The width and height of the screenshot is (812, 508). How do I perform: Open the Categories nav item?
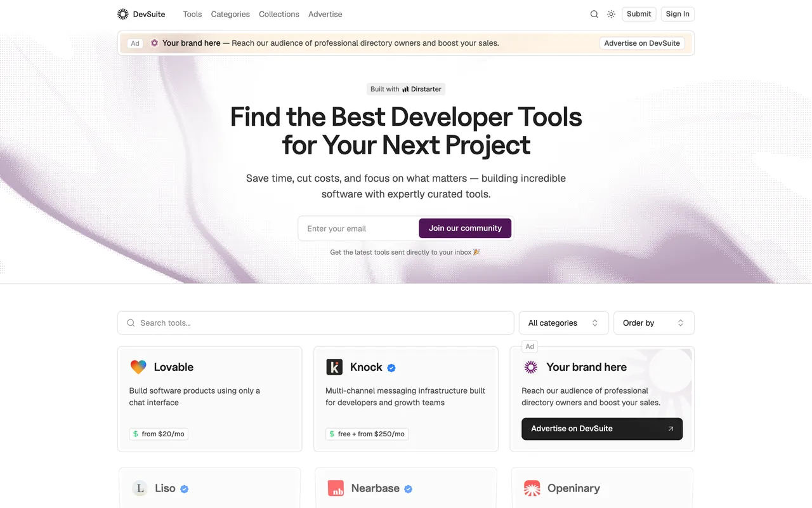230,14
